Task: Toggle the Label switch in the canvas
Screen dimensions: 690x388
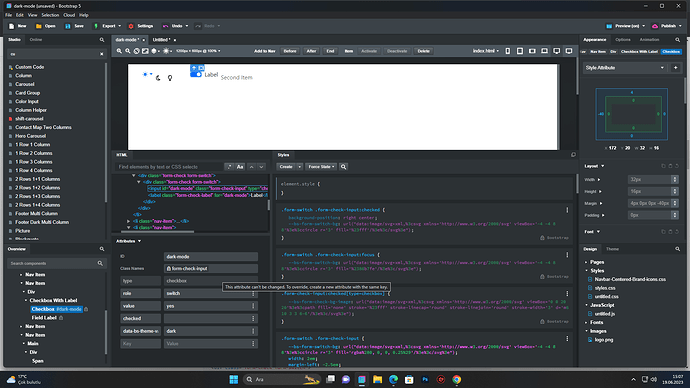Action: point(196,74)
